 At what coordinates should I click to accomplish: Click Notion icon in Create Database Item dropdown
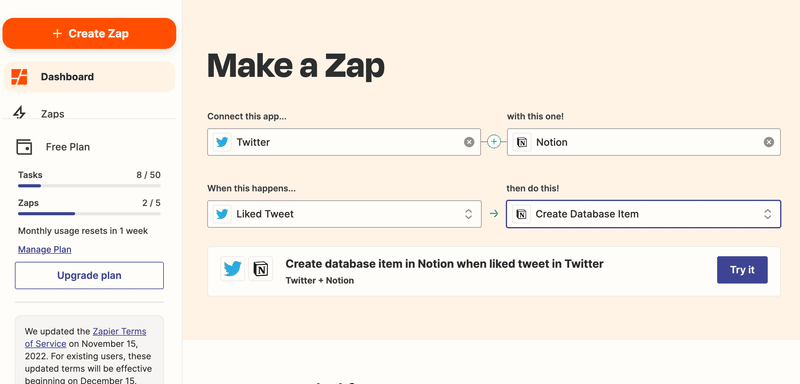pos(521,214)
